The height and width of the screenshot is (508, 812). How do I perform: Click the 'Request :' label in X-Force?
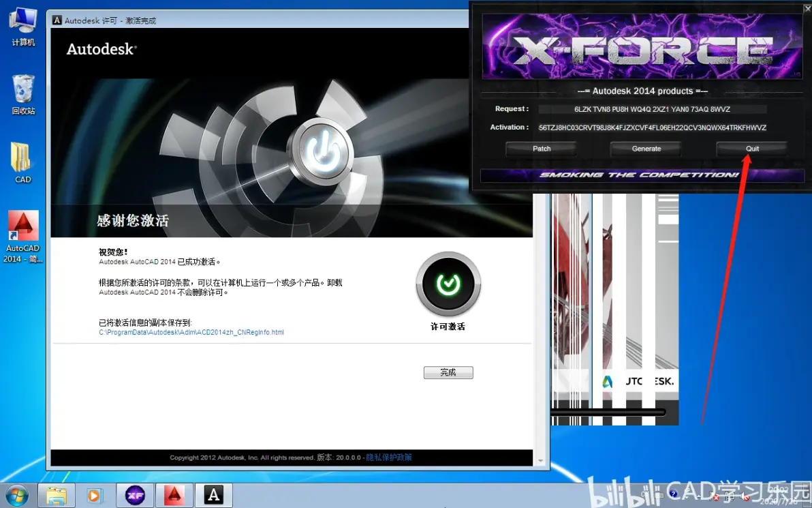point(512,109)
